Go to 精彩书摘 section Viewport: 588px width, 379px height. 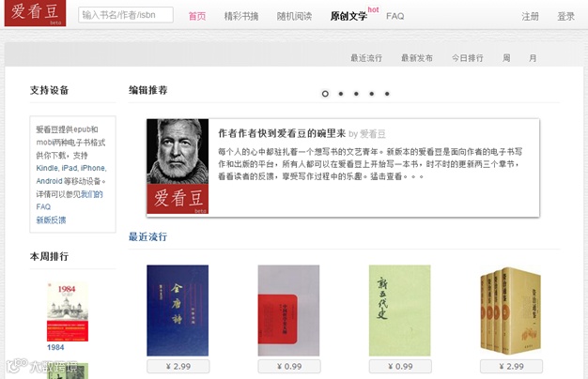(241, 16)
